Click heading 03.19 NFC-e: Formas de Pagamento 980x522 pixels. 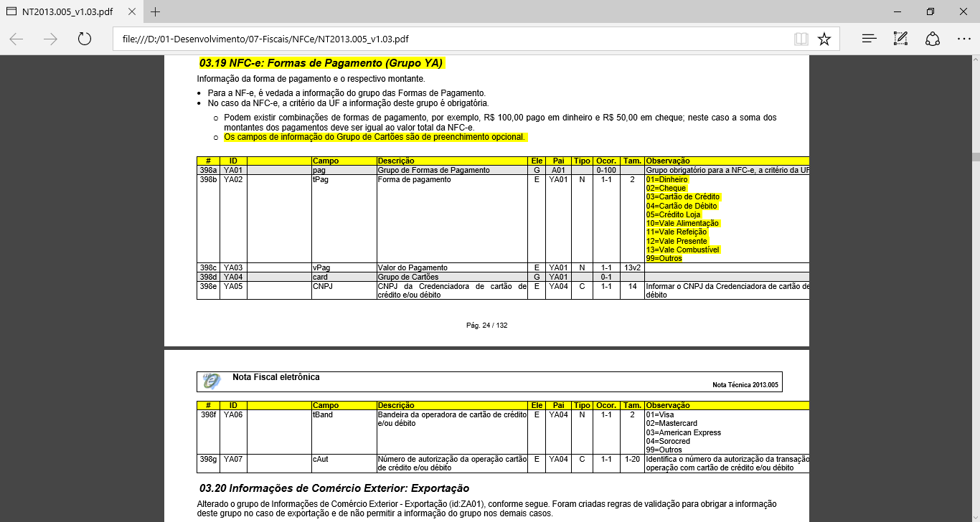point(322,63)
